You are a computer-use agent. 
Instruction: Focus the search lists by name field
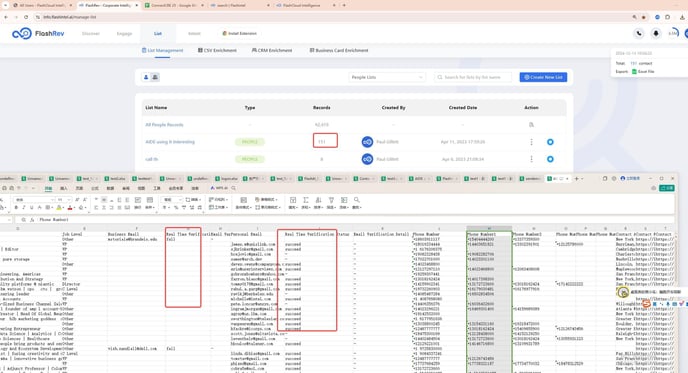click(473, 77)
